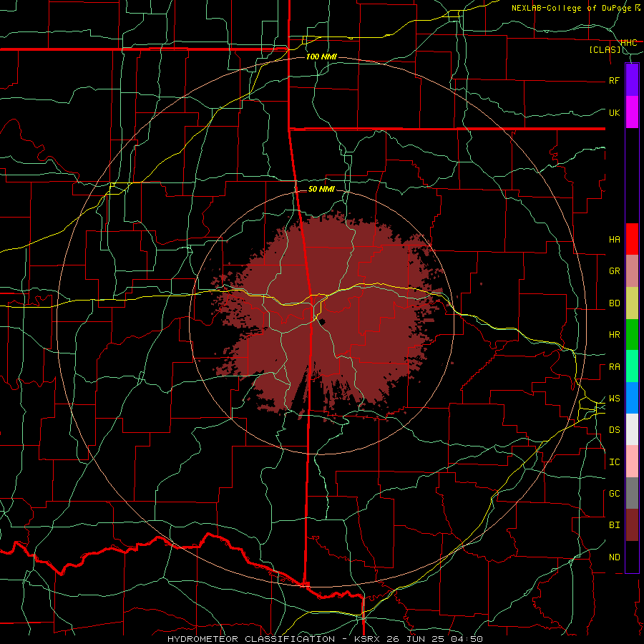This screenshot has height=644, width=644.
Task: Select the gray GC legend color swatch
Action: [x=632, y=493]
